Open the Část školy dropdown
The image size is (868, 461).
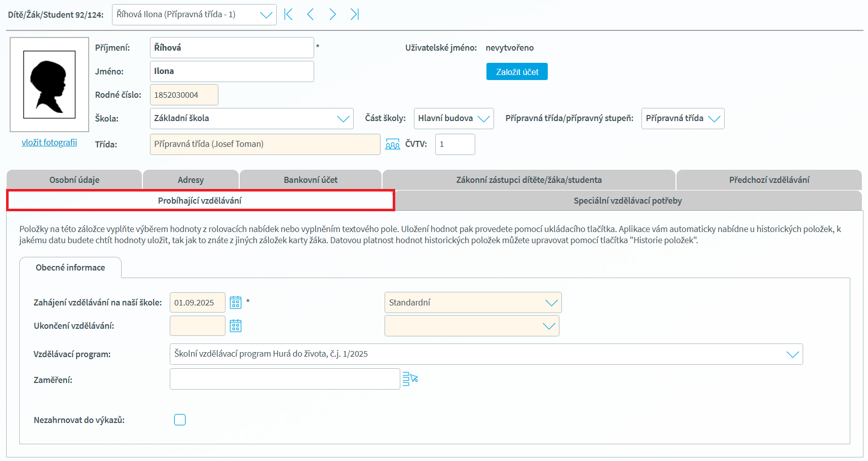click(x=483, y=119)
